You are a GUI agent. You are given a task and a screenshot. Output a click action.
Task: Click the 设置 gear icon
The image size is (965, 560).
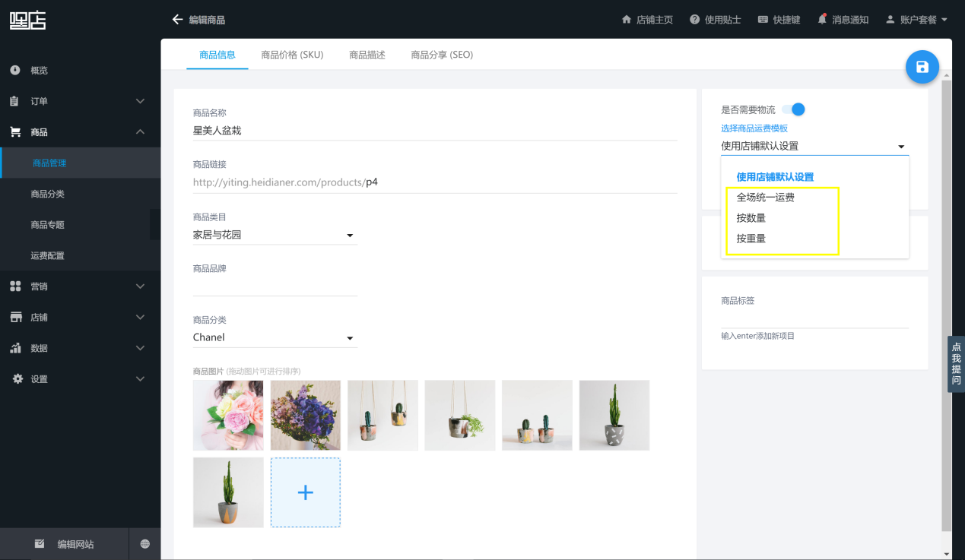click(17, 378)
